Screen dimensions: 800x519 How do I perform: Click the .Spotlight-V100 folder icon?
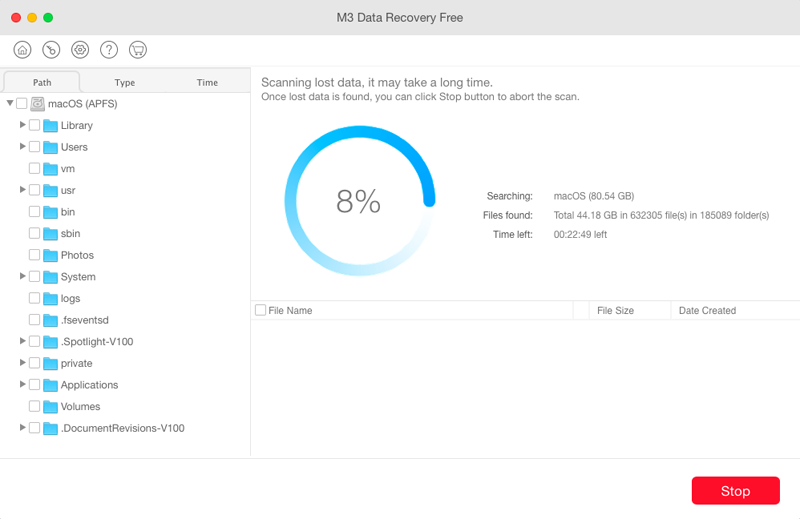click(x=50, y=342)
